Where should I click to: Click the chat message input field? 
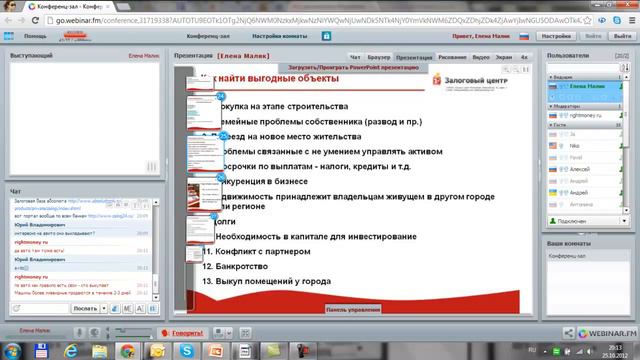point(40,309)
